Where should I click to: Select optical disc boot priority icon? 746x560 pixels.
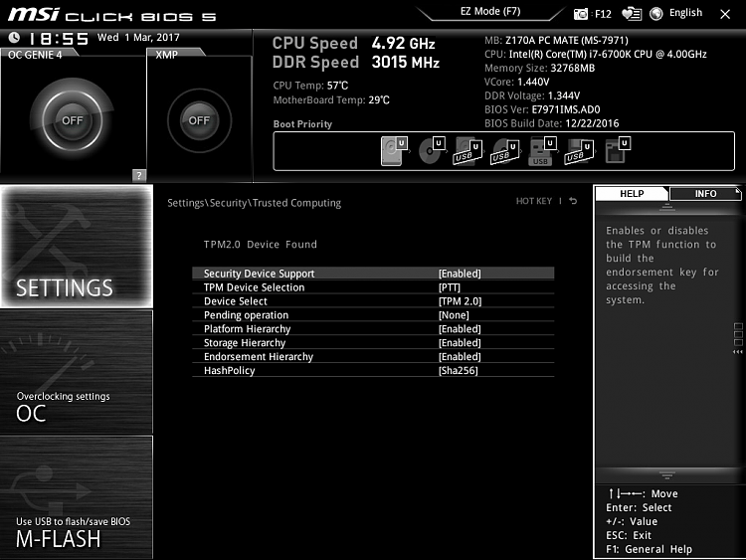point(432,151)
